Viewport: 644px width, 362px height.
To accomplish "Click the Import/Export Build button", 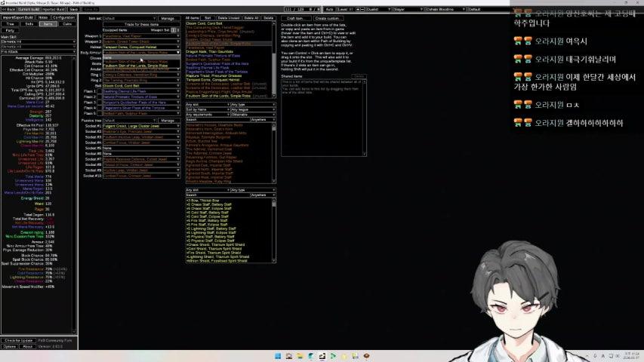I will click(18, 17).
